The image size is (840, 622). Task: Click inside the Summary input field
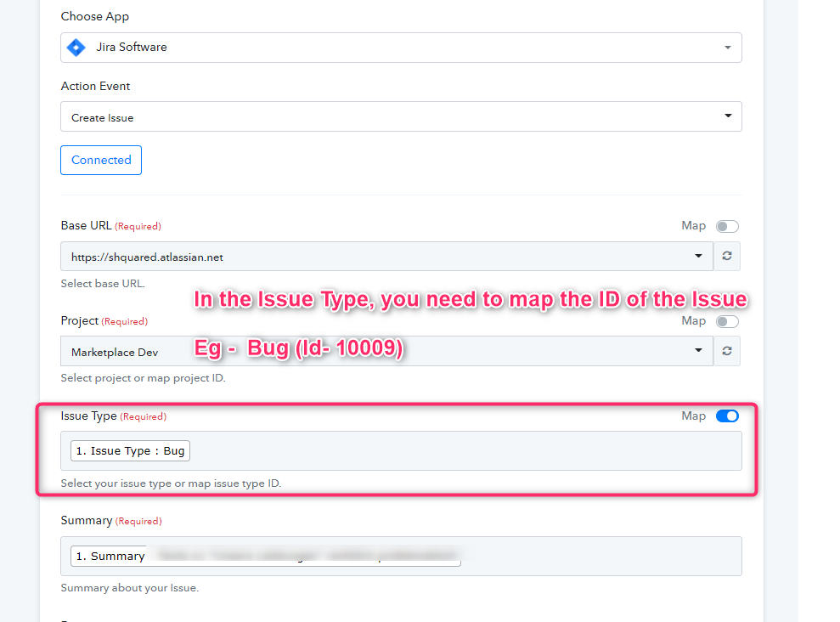click(401, 556)
